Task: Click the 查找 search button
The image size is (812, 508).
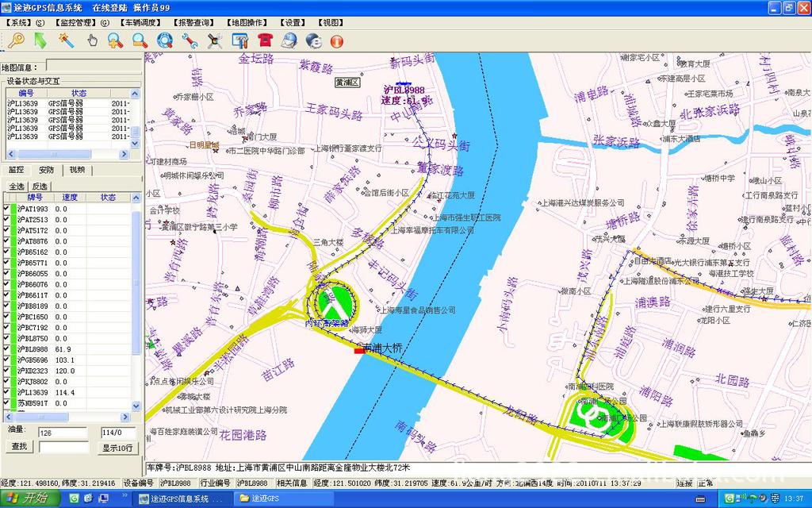Action: pyautogui.click(x=20, y=447)
